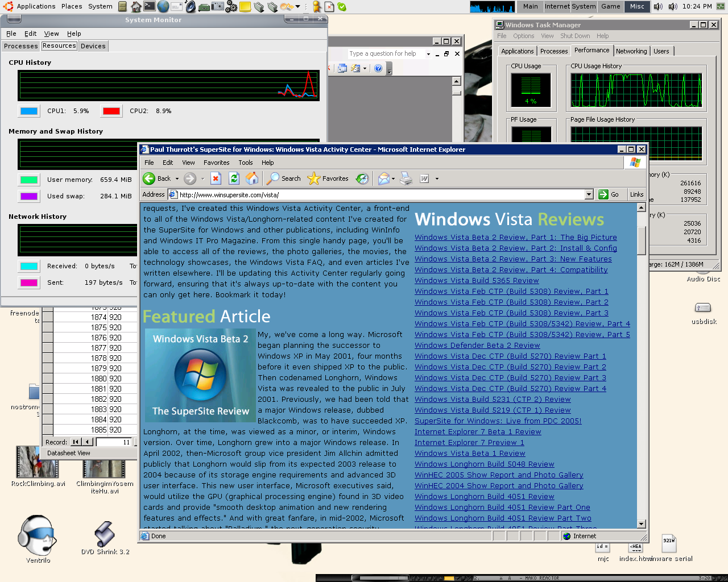This screenshot has width=728, height=582.
Task: Open 'WinHEC 2005 Show Report and Photo Gallery' link
Action: (499, 475)
